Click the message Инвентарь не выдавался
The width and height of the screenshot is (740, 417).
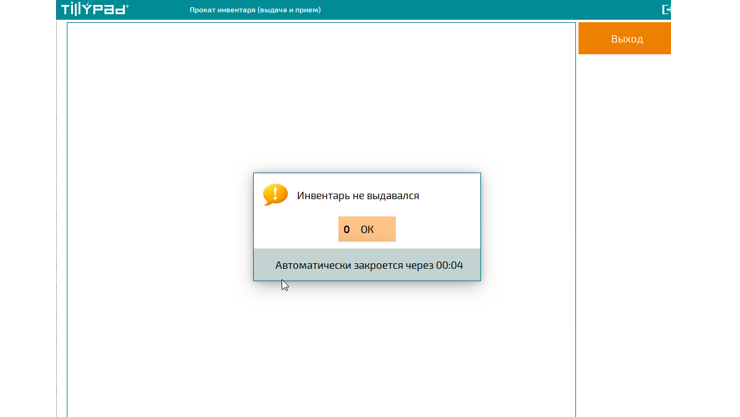tap(358, 196)
